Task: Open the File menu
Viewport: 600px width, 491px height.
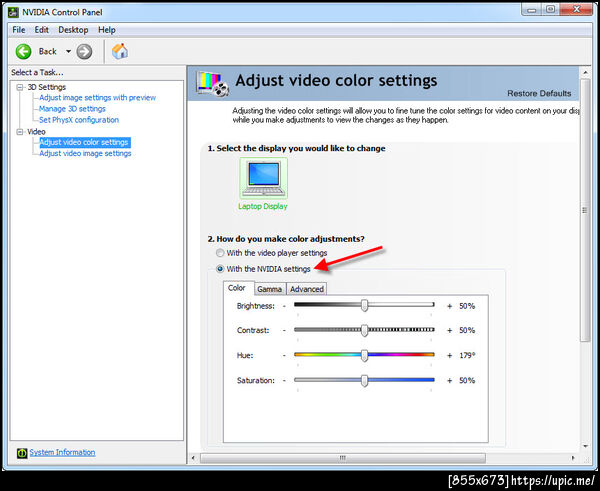Action: [x=18, y=30]
